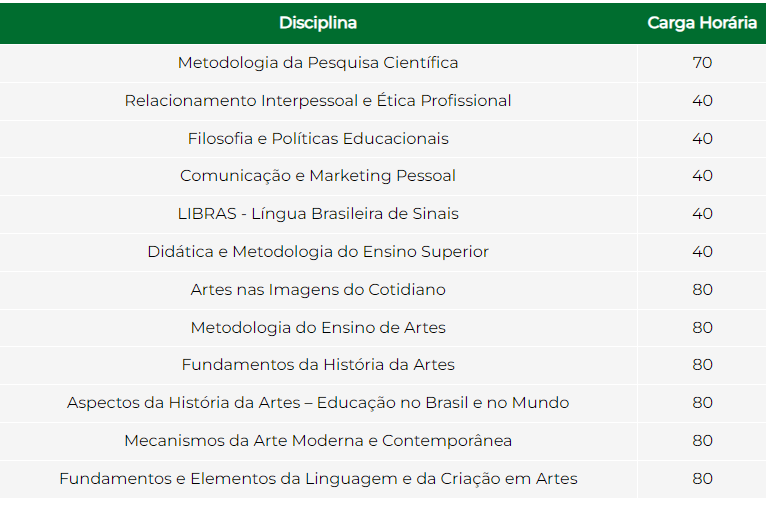766x506 pixels.
Task: Select Artes nas Imagens do Cotidiano
Action: [x=318, y=290]
